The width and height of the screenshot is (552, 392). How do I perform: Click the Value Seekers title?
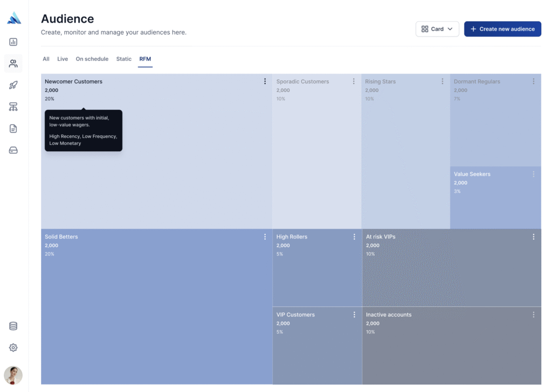click(472, 174)
